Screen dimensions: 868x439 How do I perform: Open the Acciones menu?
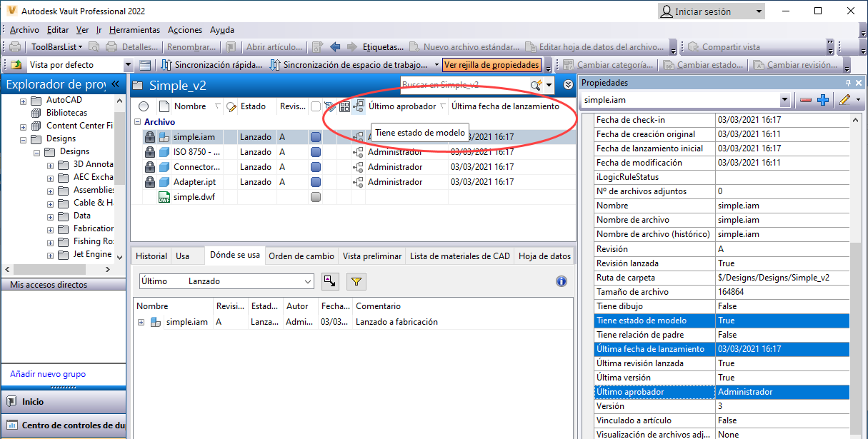(x=185, y=30)
